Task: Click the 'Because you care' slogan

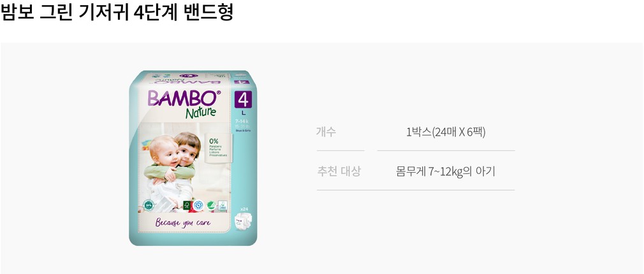Action: tap(183, 223)
